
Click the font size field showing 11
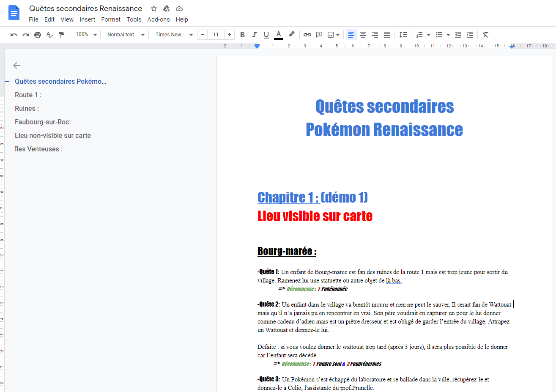click(216, 35)
